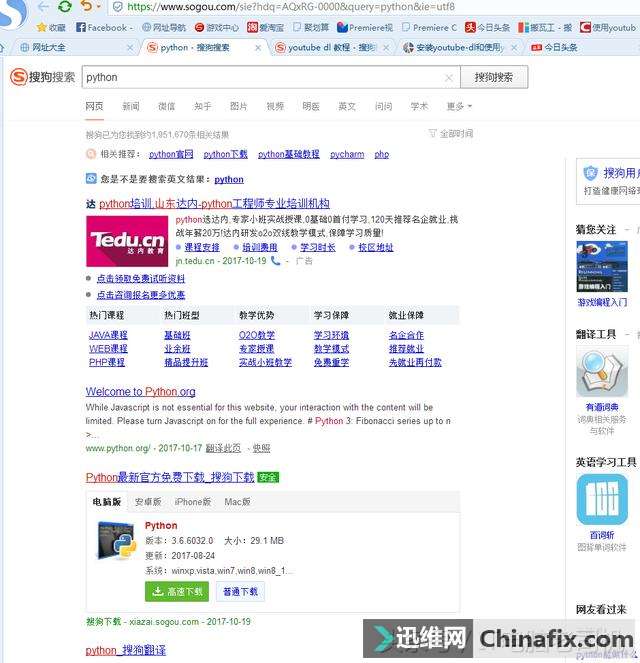Open the 网址导航 bookmark

click(164, 27)
